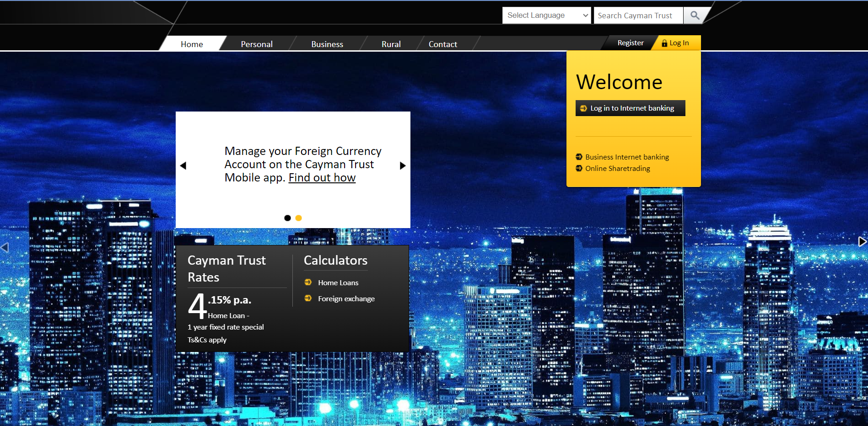Click arrow icon in Log in to Internet banking button
The height and width of the screenshot is (426, 868).
click(583, 108)
